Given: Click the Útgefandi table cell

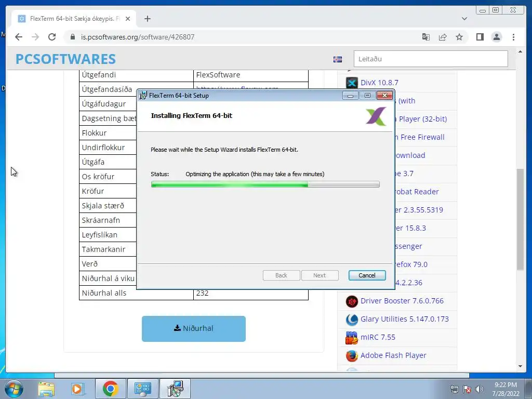Looking at the screenshot, I should 136,75.
